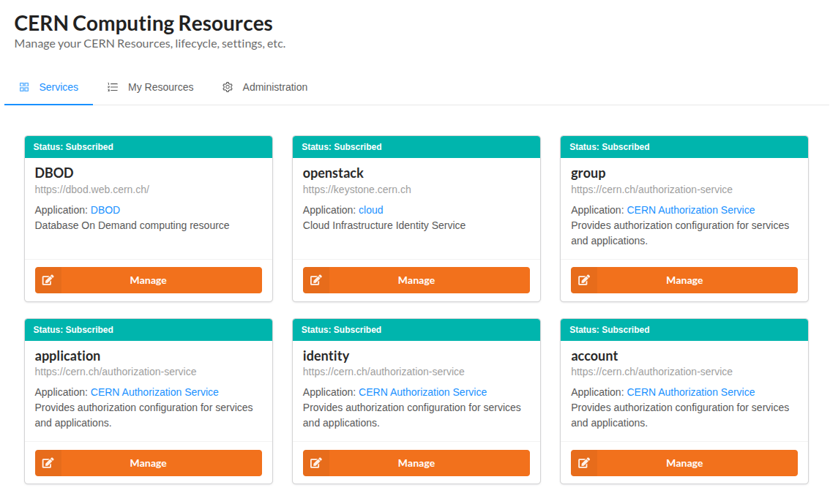Click the authorization-service URL in group card
This screenshot has height=504, width=830.
[x=651, y=189]
